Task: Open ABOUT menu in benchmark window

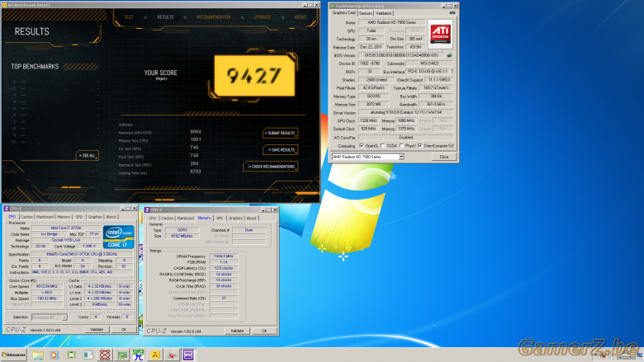Action: [301, 17]
